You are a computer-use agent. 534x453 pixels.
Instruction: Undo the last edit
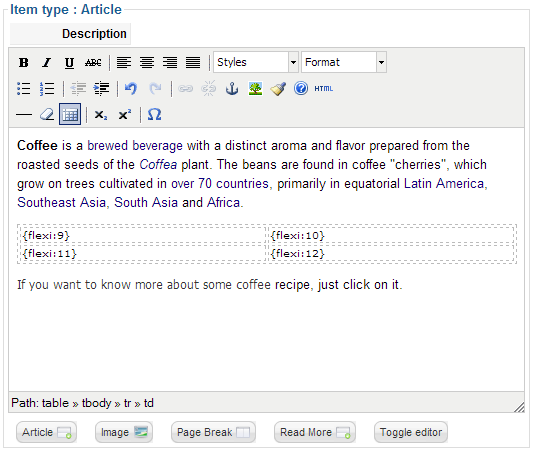[x=131, y=89]
